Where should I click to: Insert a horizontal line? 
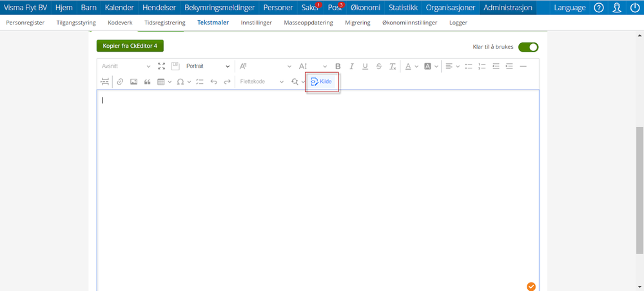523,66
